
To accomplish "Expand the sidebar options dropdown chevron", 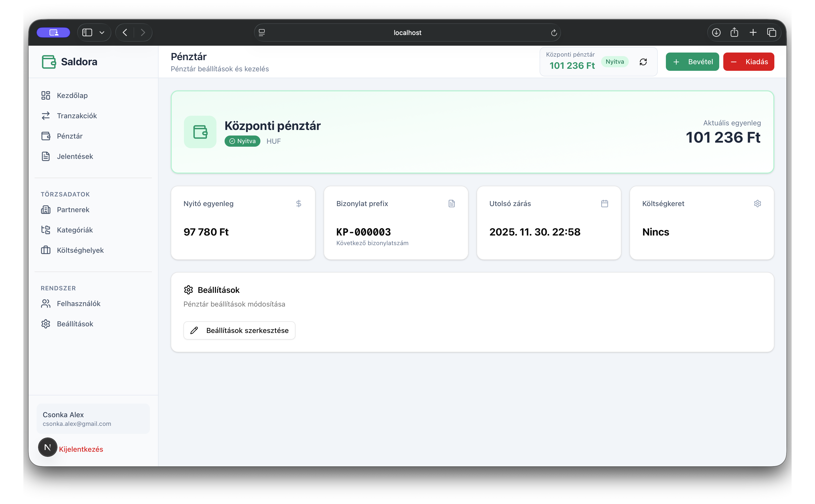I will [102, 33].
